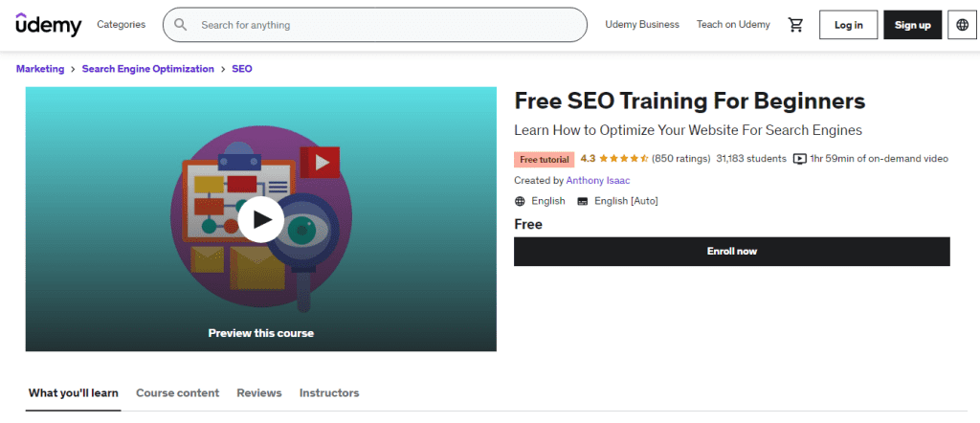Click the search magnifier icon
The width and height of the screenshot is (980, 423).
click(x=181, y=25)
